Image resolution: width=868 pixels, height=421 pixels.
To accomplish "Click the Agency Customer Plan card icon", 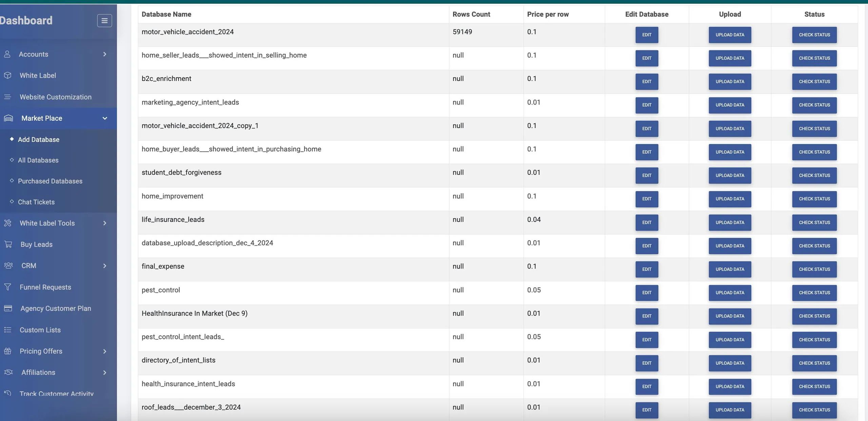I will tap(8, 308).
